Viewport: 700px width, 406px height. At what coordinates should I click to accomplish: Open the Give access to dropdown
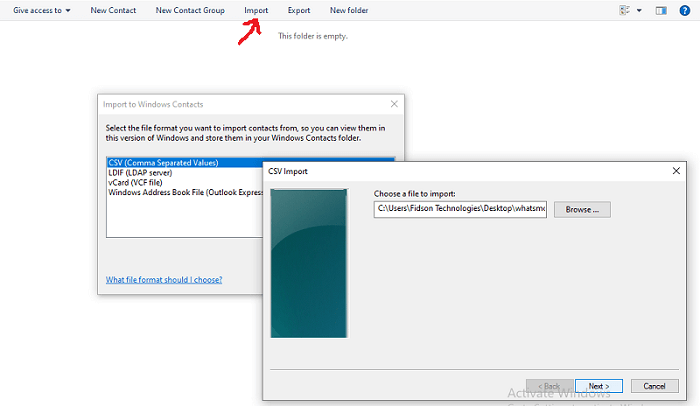(42, 10)
